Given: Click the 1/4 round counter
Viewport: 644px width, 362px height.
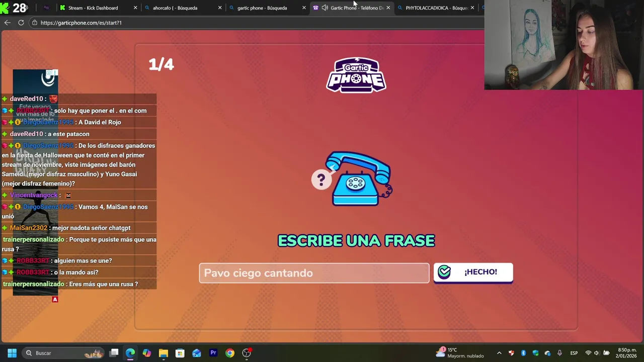Looking at the screenshot, I should (x=161, y=64).
